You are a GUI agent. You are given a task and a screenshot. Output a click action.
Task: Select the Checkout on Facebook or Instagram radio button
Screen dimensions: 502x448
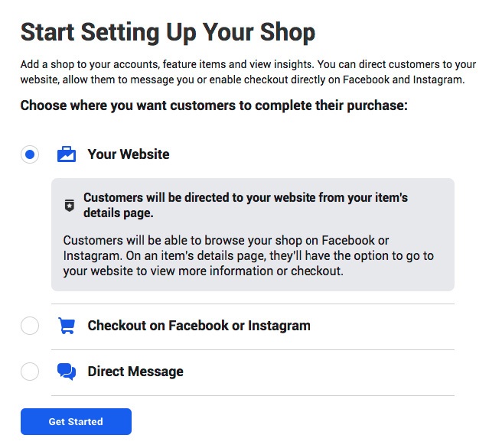coord(30,326)
